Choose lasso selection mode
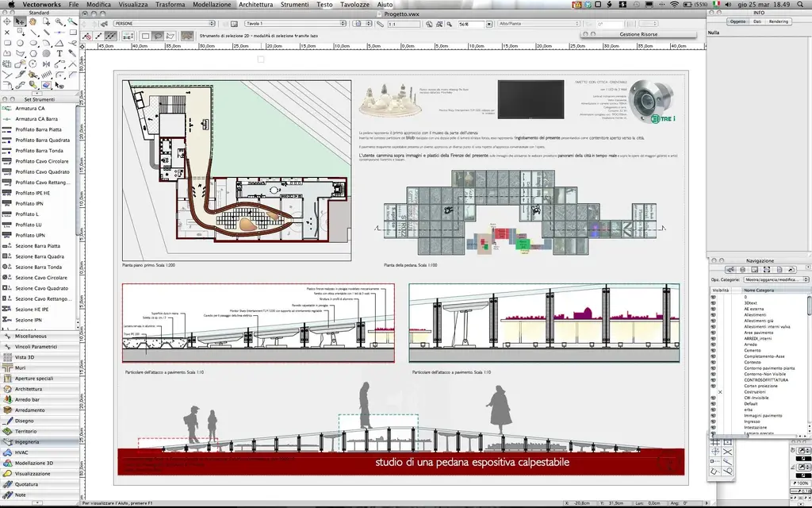The width and height of the screenshot is (812, 508). click(x=158, y=36)
